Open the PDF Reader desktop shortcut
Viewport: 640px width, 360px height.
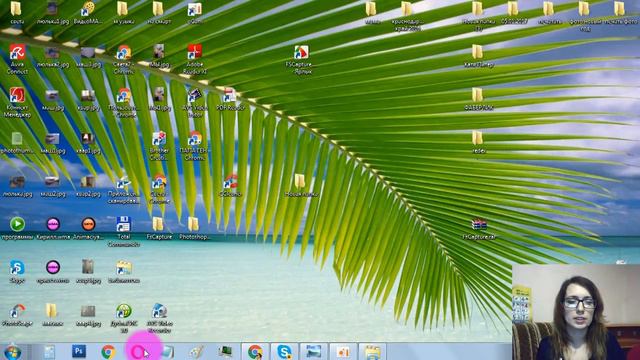pyautogui.click(x=230, y=99)
